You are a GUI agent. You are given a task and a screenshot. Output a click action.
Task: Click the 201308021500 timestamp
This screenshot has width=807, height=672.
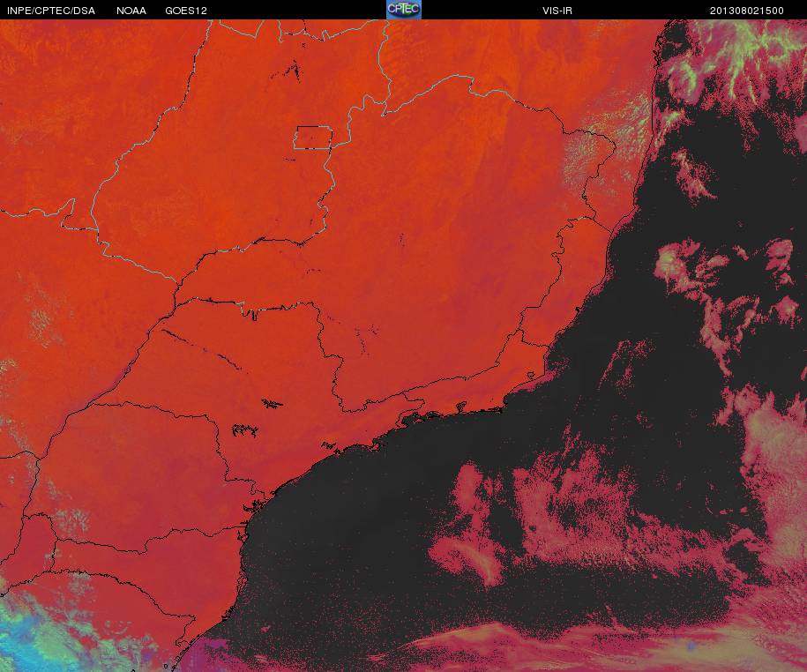[747, 11]
